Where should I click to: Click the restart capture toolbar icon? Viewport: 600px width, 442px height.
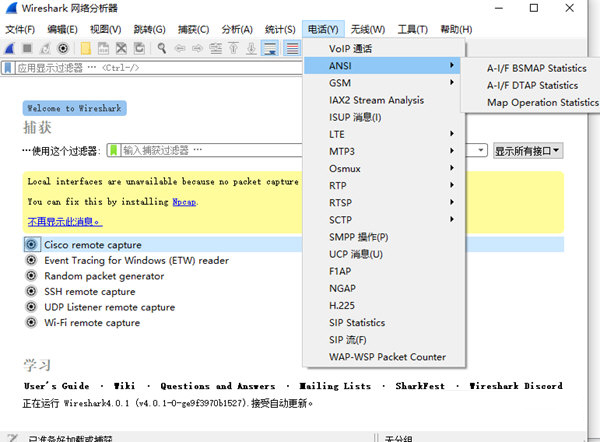tap(45, 48)
